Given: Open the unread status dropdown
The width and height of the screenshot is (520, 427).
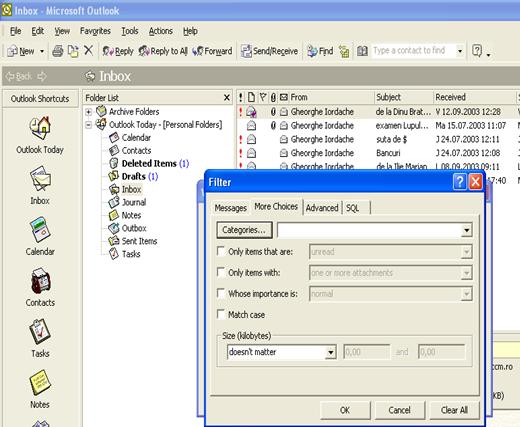Looking at the screenshot, I should (x=466, y=252).
